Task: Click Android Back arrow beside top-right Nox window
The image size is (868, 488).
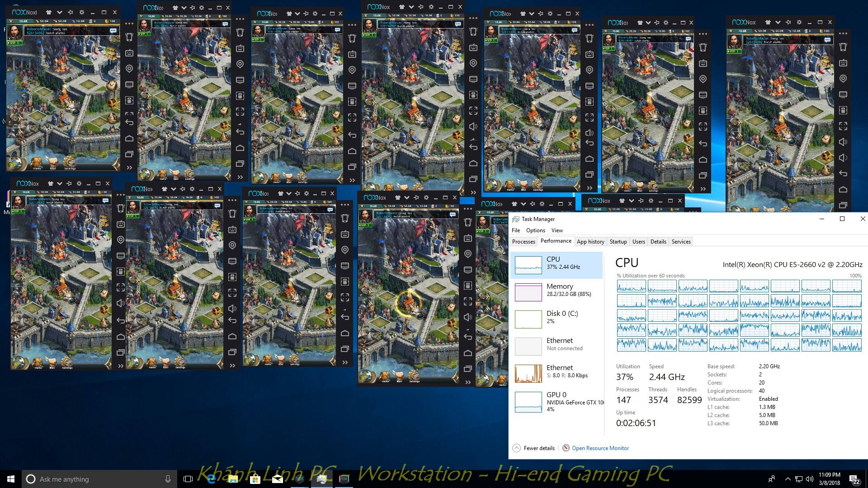Action: tap(843, 174)
